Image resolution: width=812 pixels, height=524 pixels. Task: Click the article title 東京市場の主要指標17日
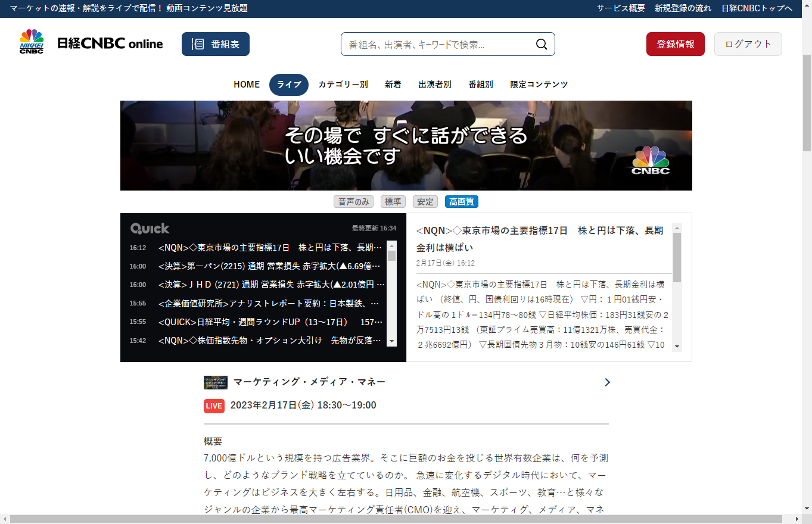pyautogui.click(x=540, y=239)
